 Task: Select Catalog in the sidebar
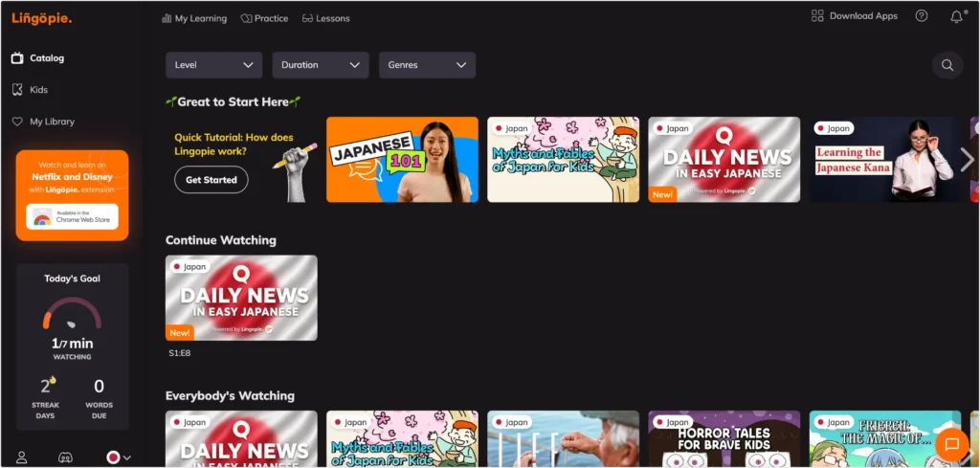tap(38, 58)
